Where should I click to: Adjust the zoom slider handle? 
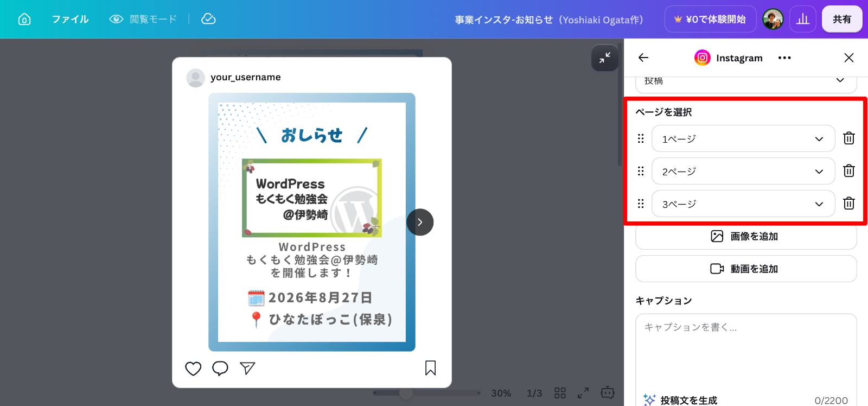click(406, 393)
